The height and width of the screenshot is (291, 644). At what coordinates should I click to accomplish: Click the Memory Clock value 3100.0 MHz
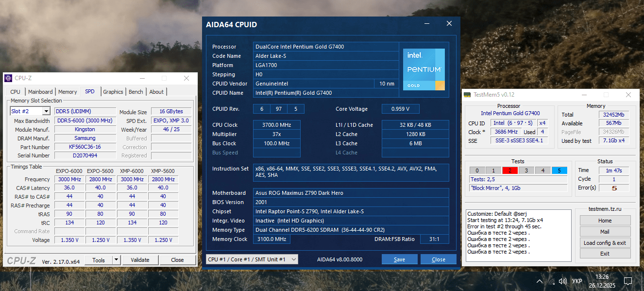coord(272,239)
